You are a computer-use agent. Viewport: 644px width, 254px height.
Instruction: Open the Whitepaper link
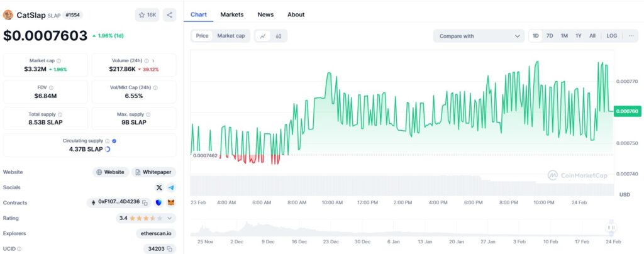tap(154, 172)
